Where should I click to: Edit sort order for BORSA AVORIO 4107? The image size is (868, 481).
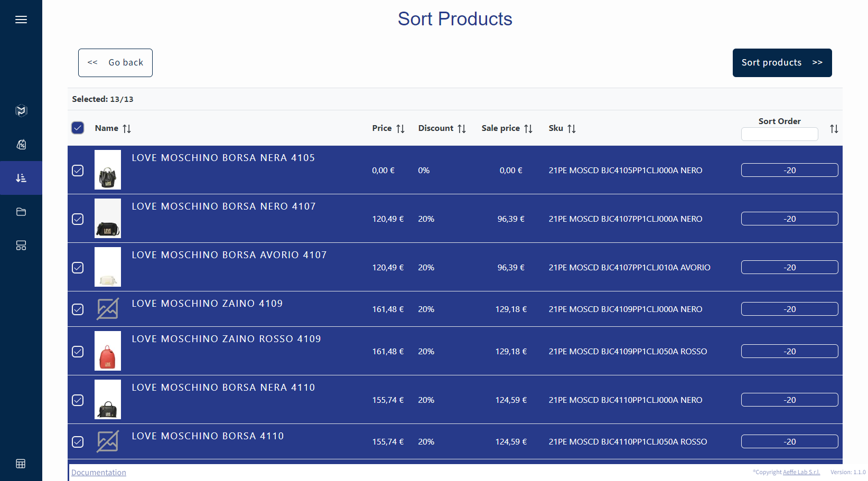789,267
